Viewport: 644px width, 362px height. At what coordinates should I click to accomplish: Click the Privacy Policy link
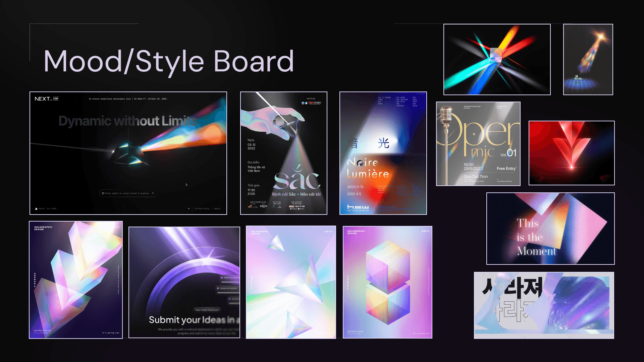coord(202,208)
